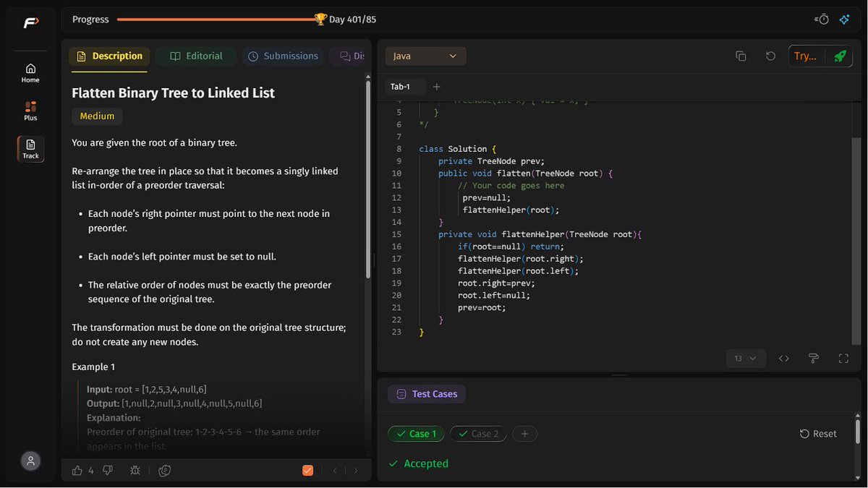
Task: Go to previous problem arrow
Action: 335,471
